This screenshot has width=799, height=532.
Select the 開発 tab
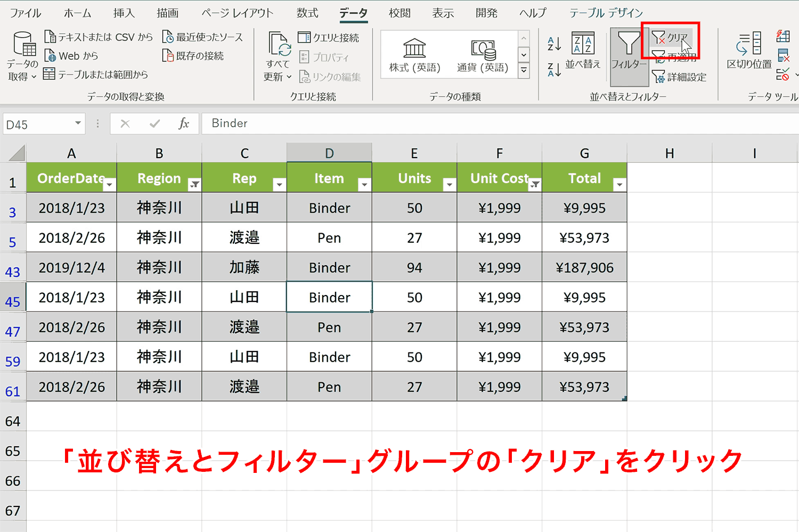pyautogui.click(x=487, y=13)
